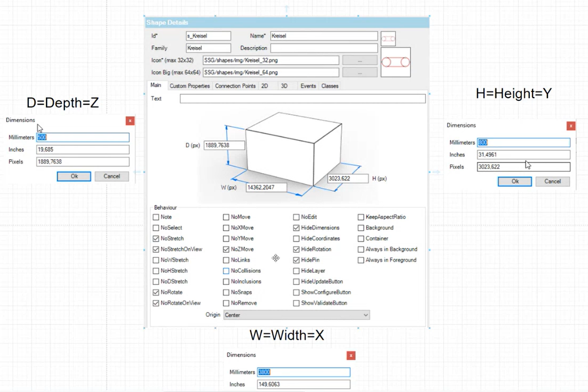The height and width of the screenshot is (392, 588).
Task: Click Ok in the Depth Dimensions dialog
Action: [x=74, y=176]
